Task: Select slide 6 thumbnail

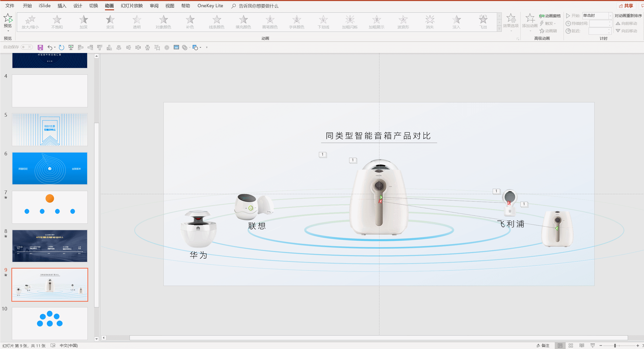Action: [x=50, y=168]
